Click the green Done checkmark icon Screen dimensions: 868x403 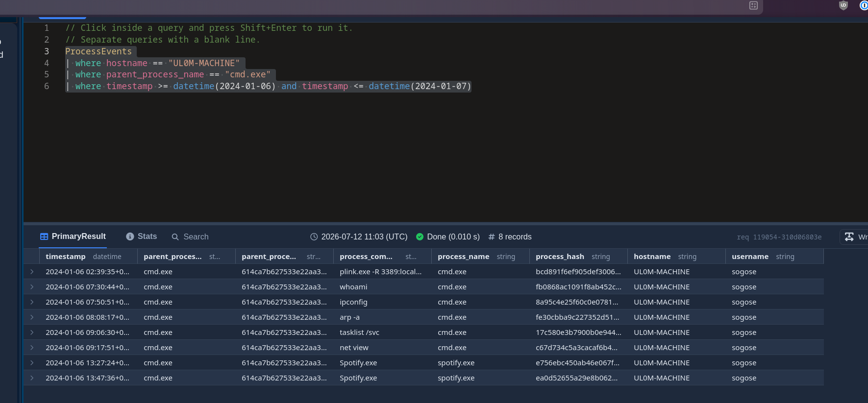tap(420, 237)
